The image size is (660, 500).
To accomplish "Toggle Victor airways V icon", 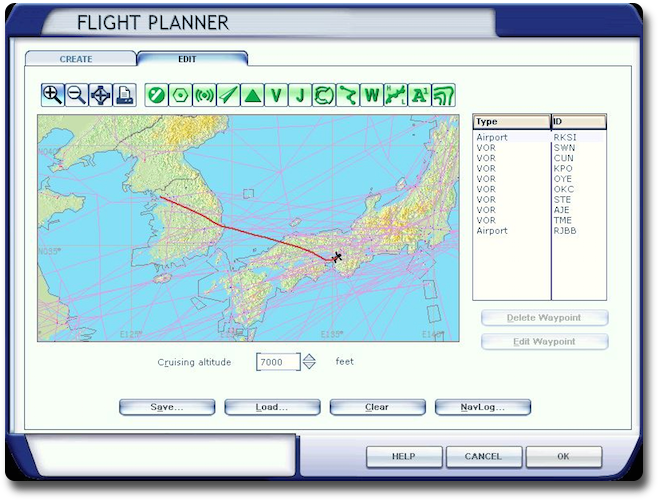I will point(277,95).
